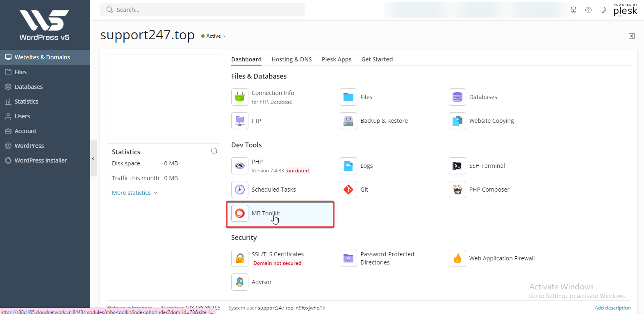Viewport: 644px width, 314px height.
Task: Click the outdated PHP version badge
Action: 298,171
